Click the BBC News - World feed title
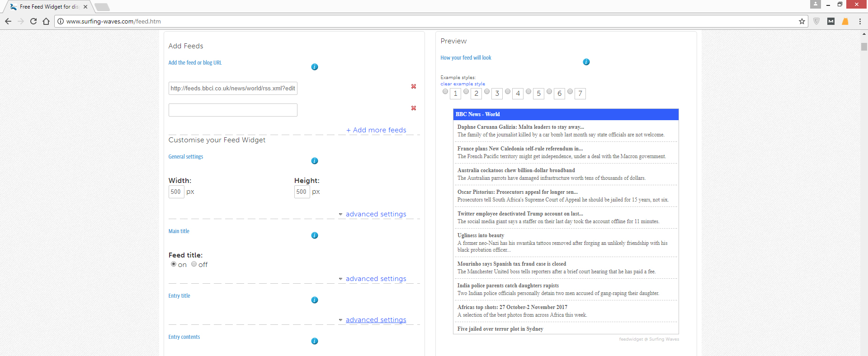This screenshot has height=356, width=868. (x=477, y=114)
